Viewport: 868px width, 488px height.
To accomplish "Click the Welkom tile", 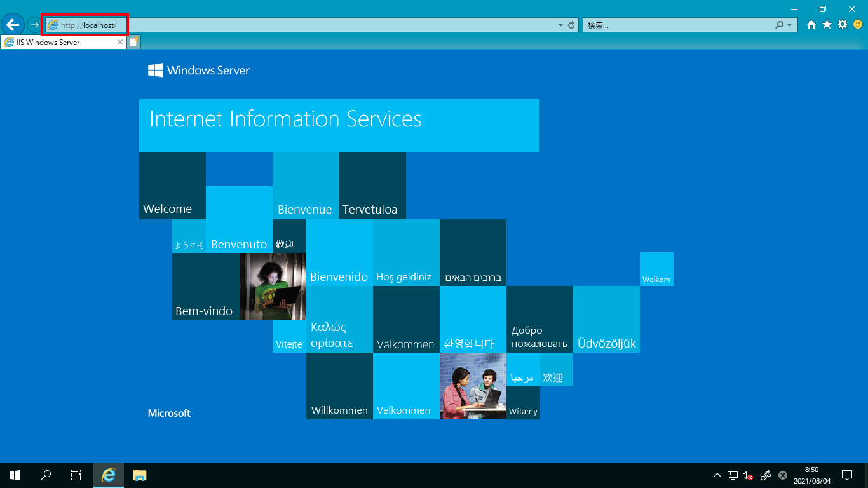I will (x=656, y=269).
